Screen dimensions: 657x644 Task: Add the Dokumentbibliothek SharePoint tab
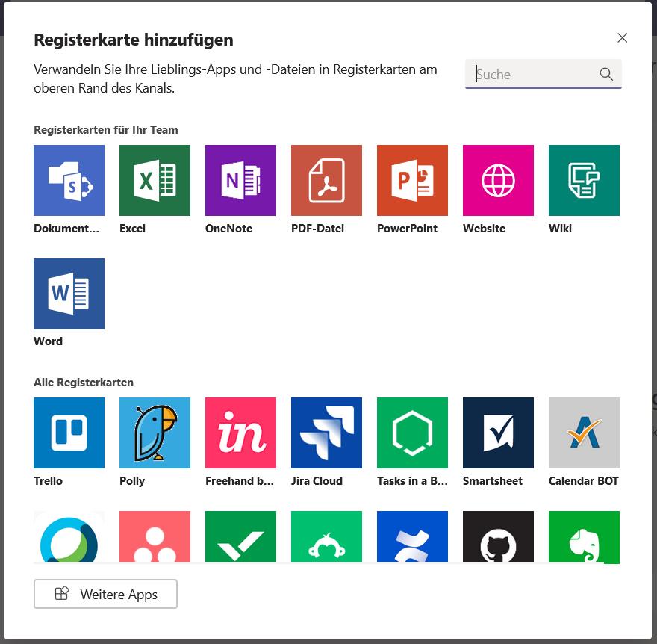point(69,180)
